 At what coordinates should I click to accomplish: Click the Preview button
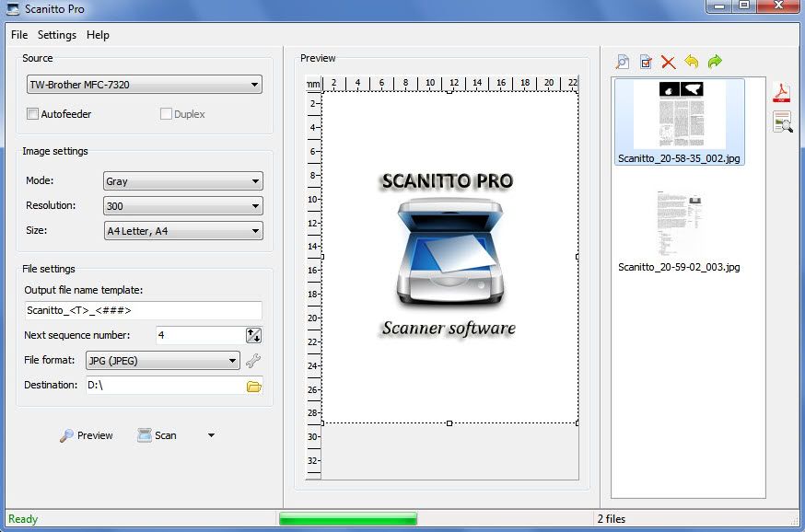click(86, 435)
